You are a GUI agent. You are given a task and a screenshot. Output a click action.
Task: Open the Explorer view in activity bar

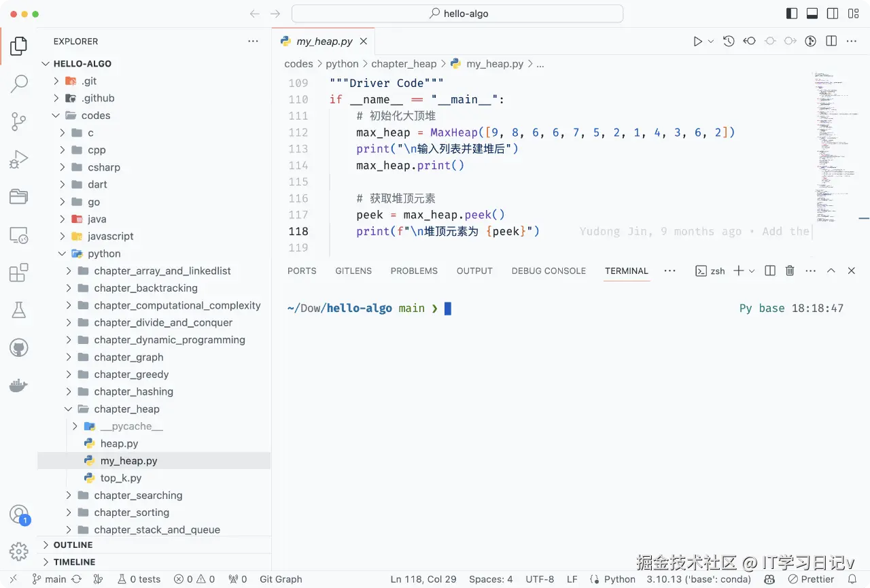pyautogui.click(x=18, y=46)
